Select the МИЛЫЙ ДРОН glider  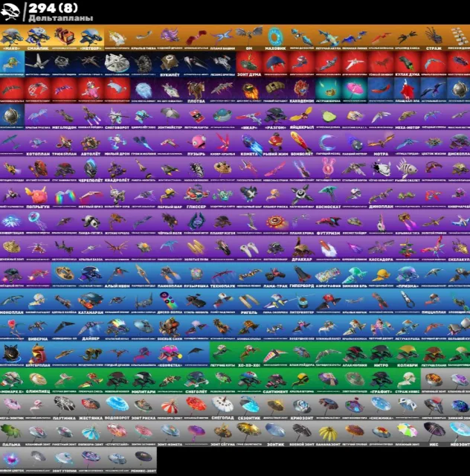click(117, 144)
